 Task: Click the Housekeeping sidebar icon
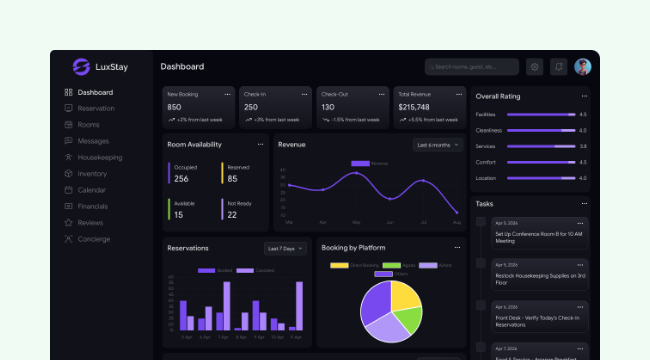point(68,157)
